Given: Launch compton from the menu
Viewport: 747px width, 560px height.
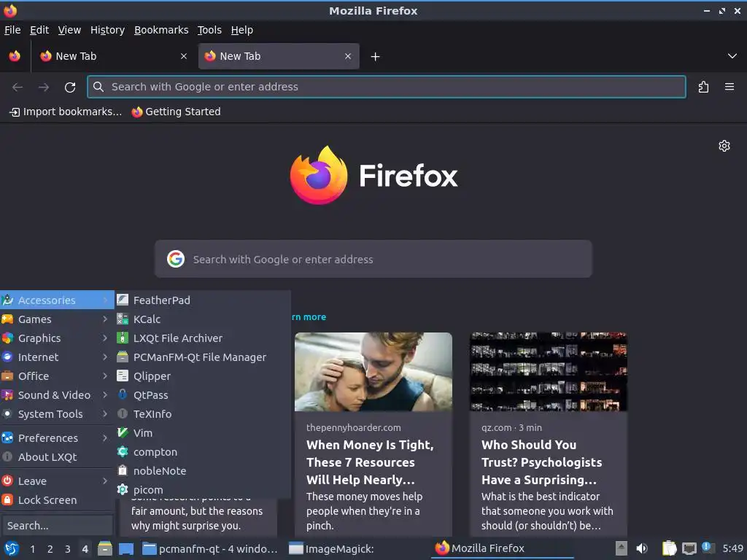Looking at the screenshot, I should [x=203, y=452].
